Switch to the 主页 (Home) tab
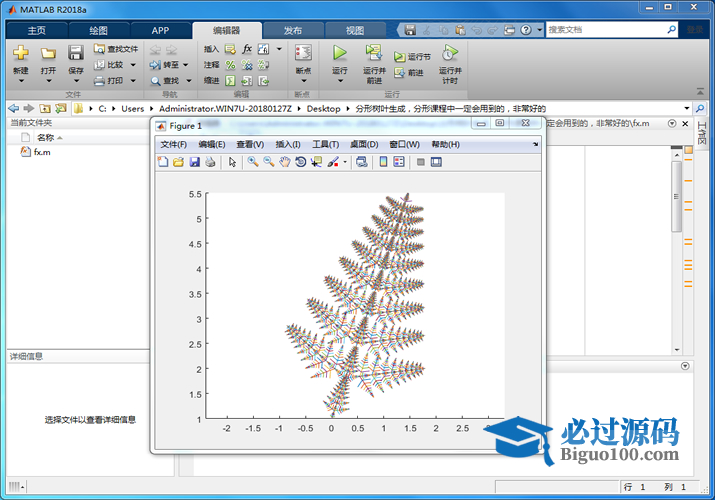 [36, 31]
